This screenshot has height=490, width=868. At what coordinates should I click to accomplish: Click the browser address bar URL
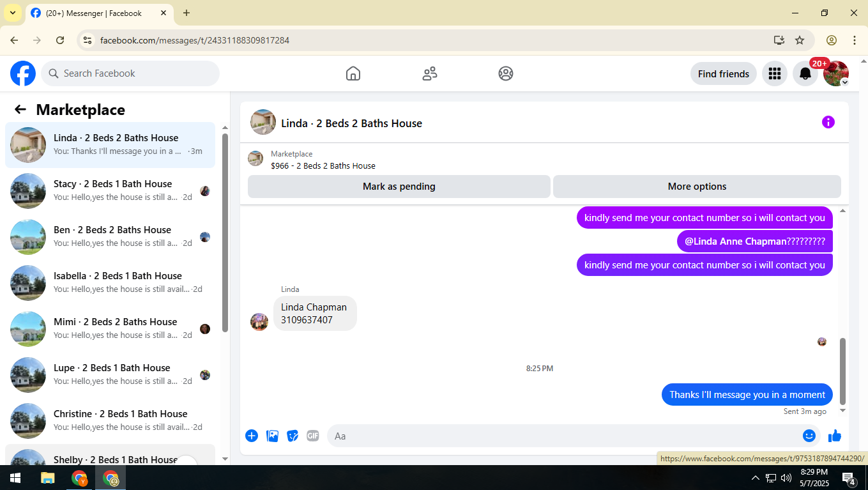click(195, 40)
